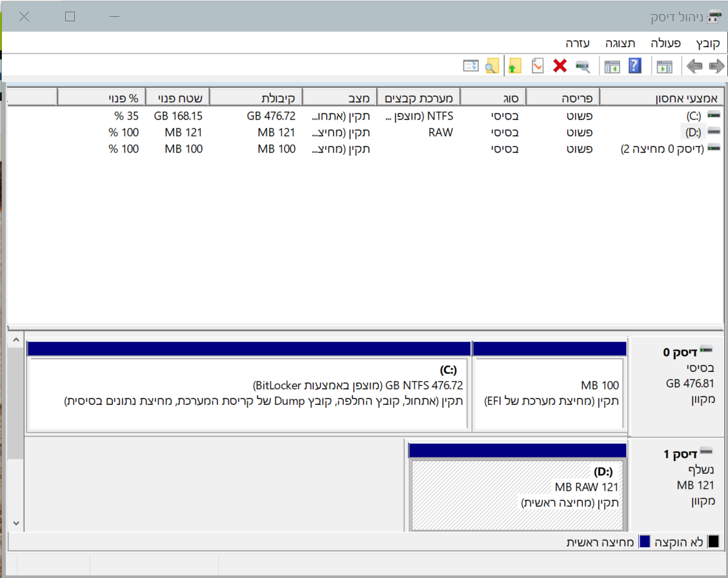Click the GB 168.15 free space cell
This screenshot has height=578, width=728.
pyautogui.click(x=178, y=116)
